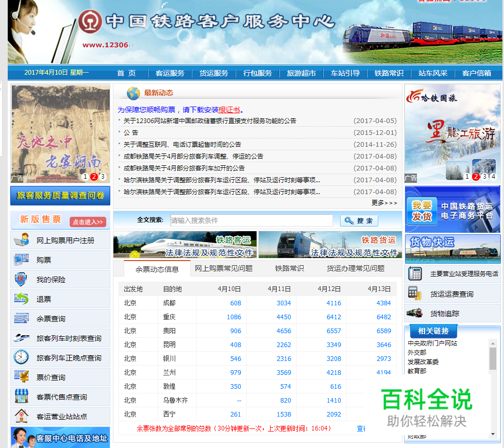504x448 pixels.
Task: Click slide 4 dot on 黑龙江旅游 ad
Action: coord(493,176)
